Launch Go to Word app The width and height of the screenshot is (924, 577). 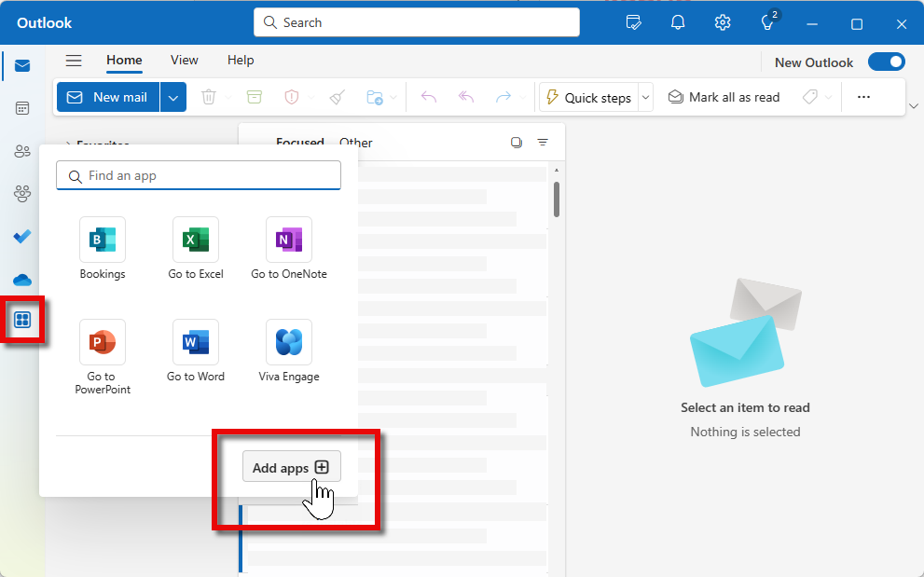(196, 343)
